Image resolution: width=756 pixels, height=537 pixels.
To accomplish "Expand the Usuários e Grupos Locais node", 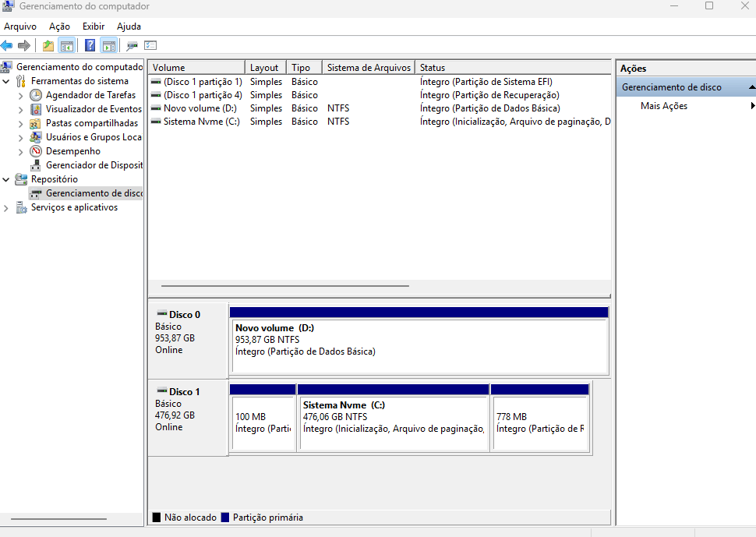I will [x=21, y=138].
